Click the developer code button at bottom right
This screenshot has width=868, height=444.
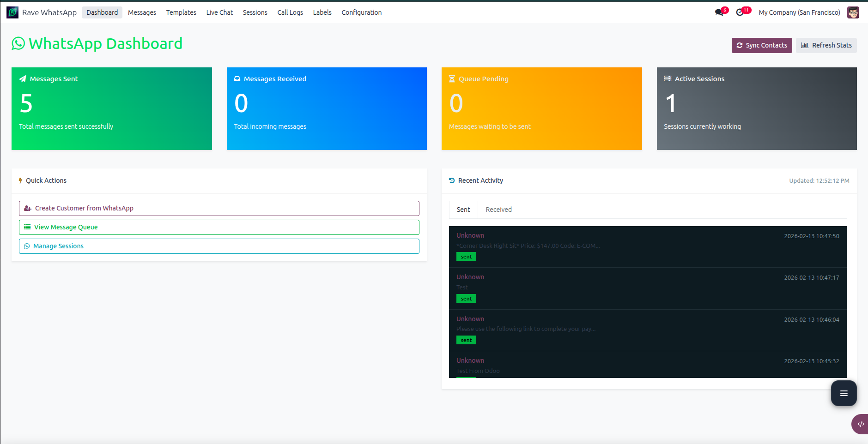click(x=860, y=424)
